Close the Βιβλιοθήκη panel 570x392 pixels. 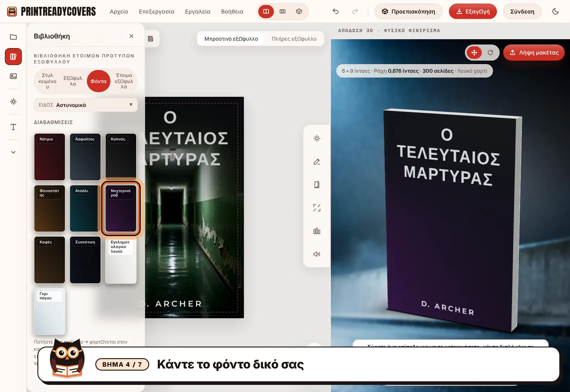131,36
